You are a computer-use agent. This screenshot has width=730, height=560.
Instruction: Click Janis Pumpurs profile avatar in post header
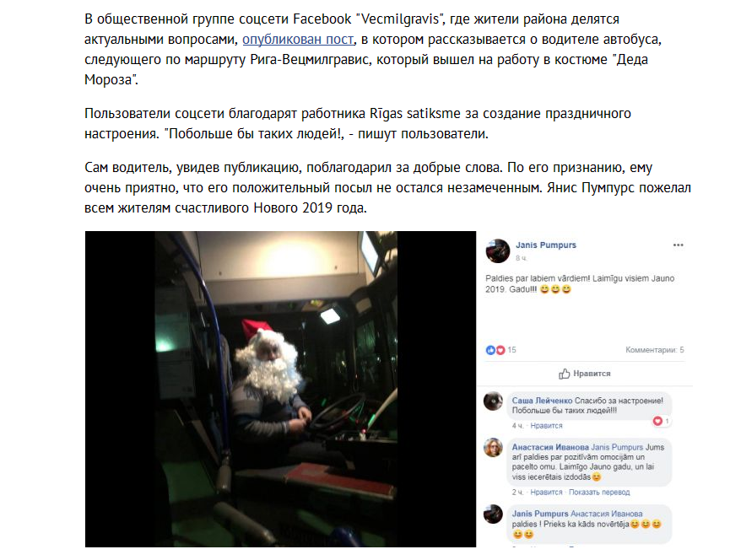point(498,250)
